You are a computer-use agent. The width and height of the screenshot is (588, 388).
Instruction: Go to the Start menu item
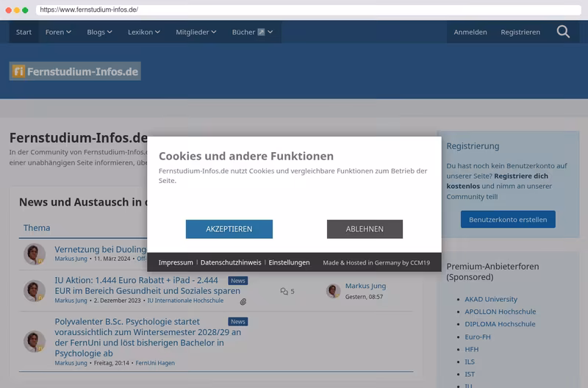(x=24, y=32)
